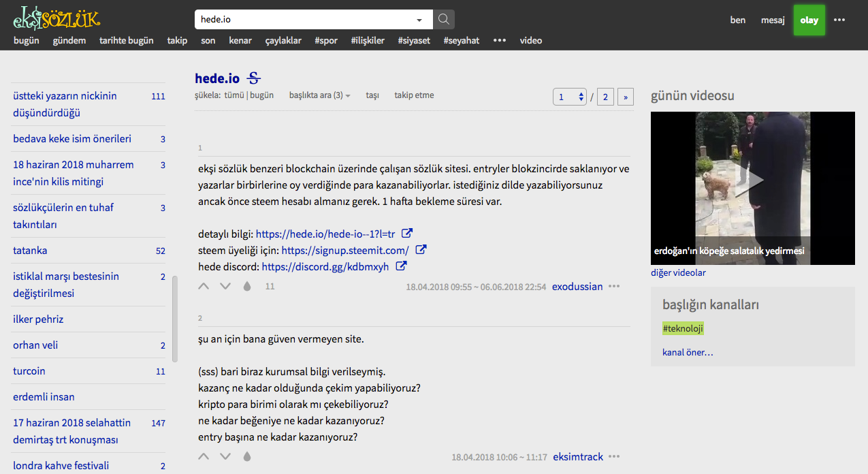Click the green 'olay' button
Image resolution: width=868 pixels, height=474 pixels.
pyautogui.click(x=809, y=20)
